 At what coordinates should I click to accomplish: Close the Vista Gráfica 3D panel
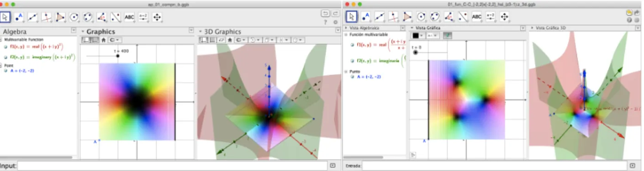pos(638,28)
